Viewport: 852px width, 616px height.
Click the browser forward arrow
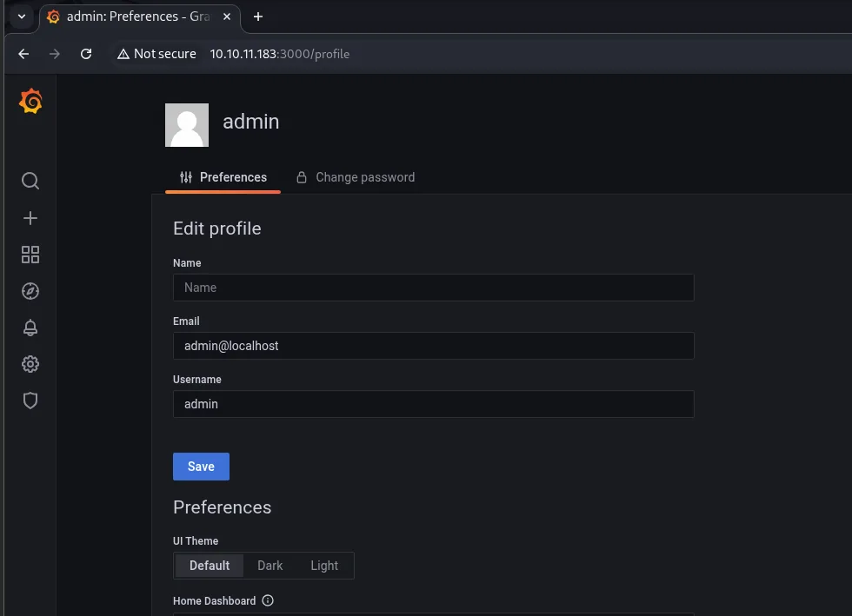[x=54, y=54]
